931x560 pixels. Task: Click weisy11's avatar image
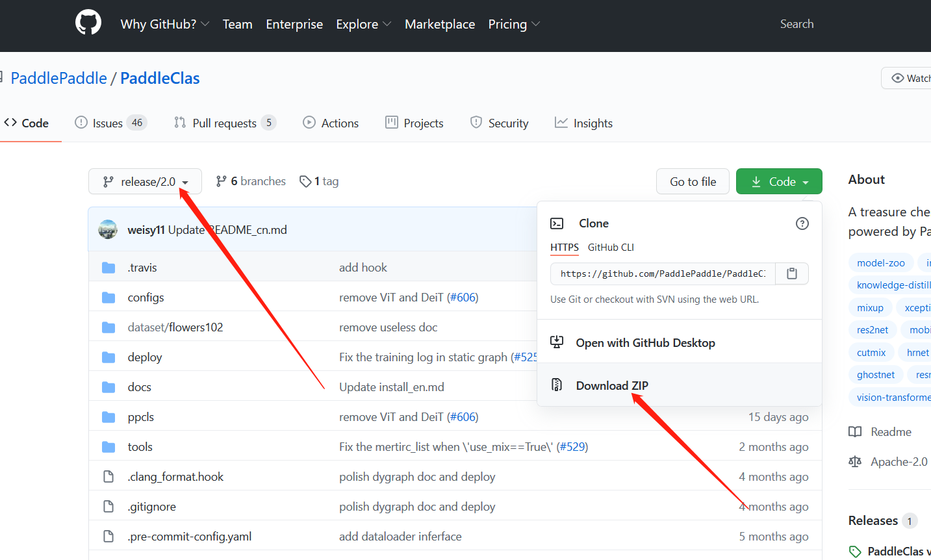[108, 229]
